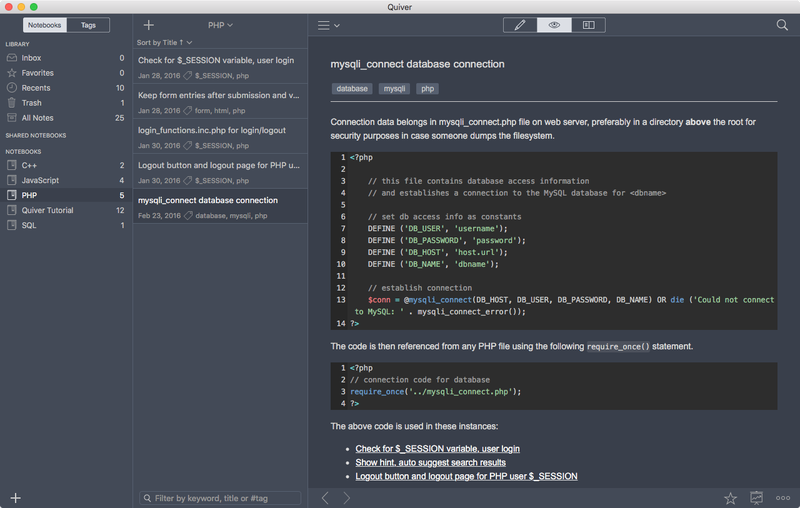Open Inbox in library
The height and width of the screenshot is (508, 800).
[x=66, y=58]
